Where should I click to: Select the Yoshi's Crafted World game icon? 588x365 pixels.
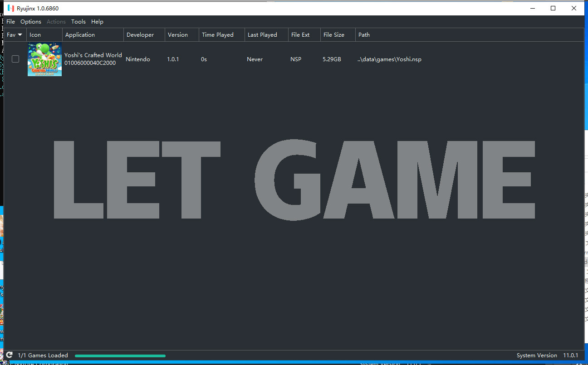coord(44,59)
